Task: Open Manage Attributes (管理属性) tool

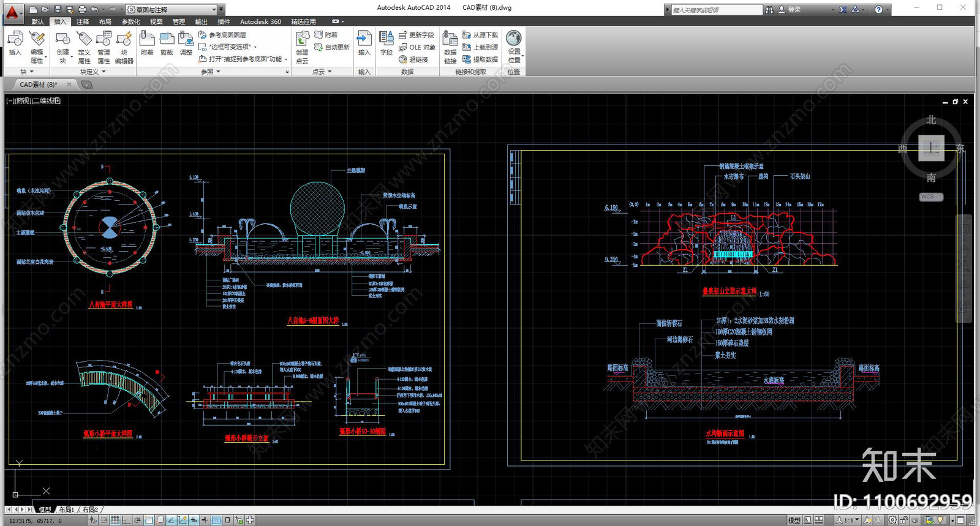Action: 104,47
